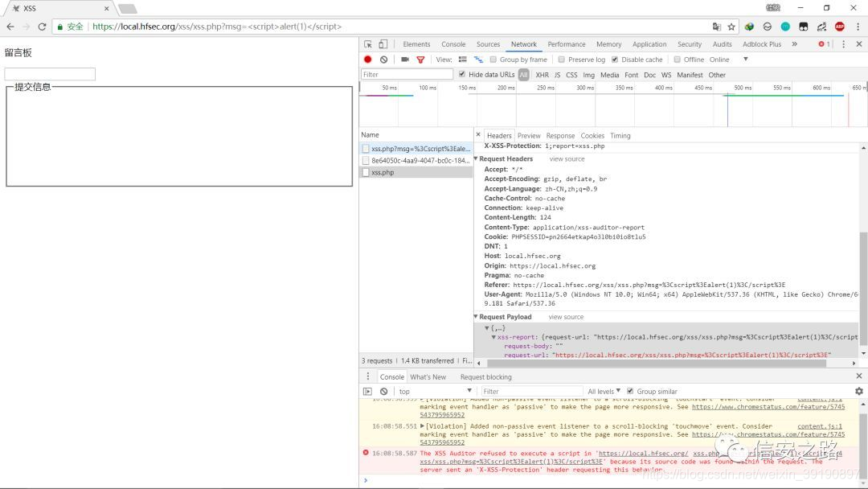
Task: Click view source beside Request Payload
Action: pyautogui.click(x=566, y=317)
